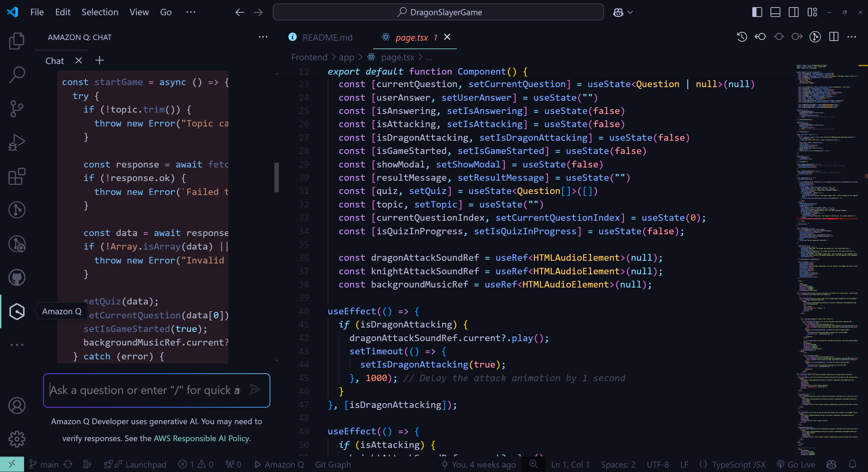
Task: Toggle the bottom Panel visibility
Action: pos(775,12)
